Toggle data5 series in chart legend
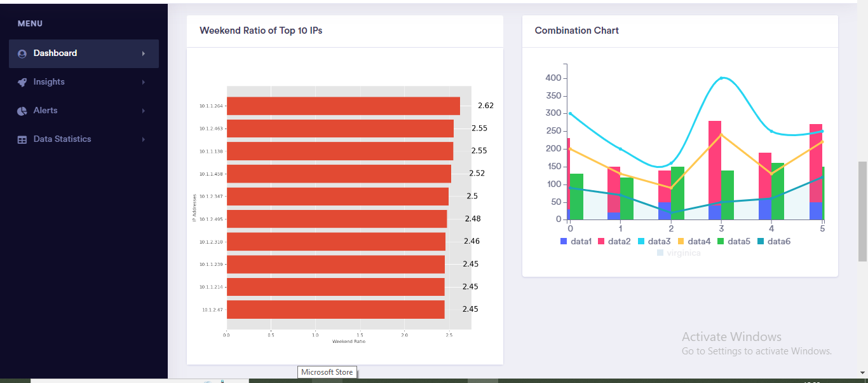 (x=734, y=242)
